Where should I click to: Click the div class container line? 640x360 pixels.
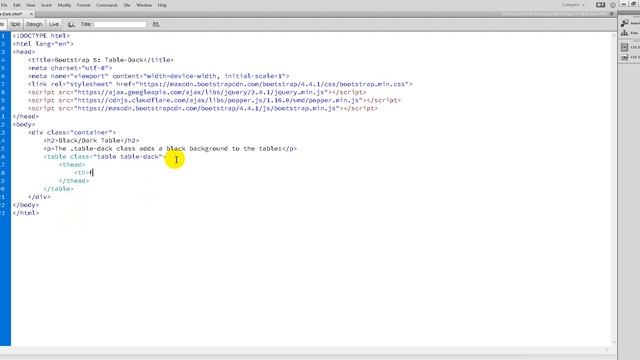point(72,133)
